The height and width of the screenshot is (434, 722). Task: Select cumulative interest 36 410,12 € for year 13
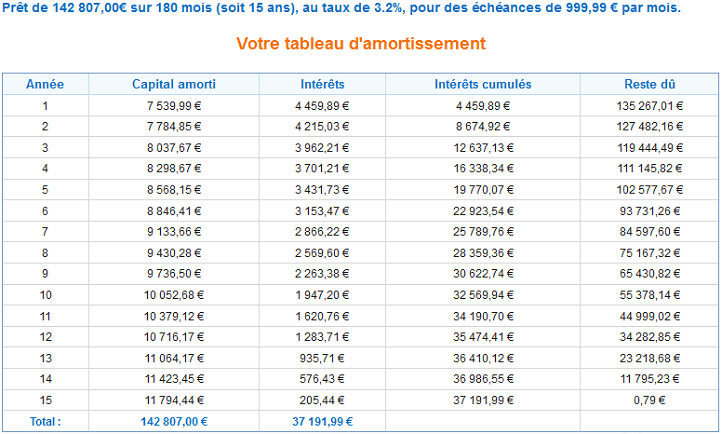pyautogui.click(x=483, y=358)
